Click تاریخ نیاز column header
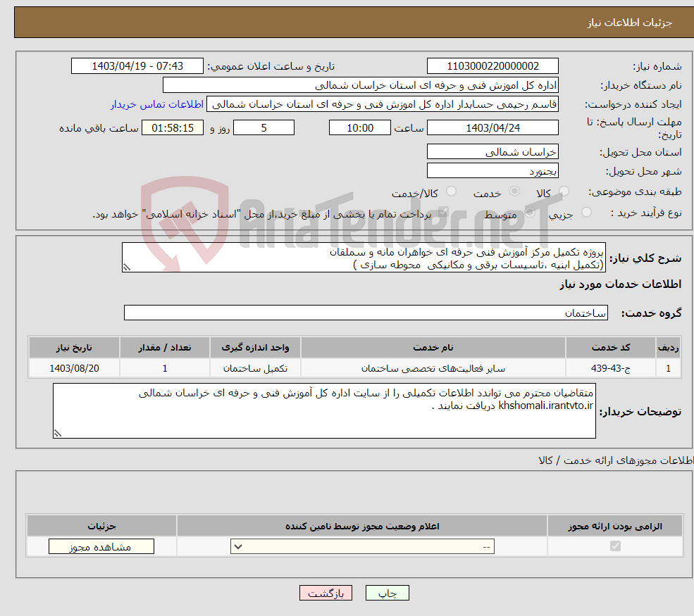This screenshot has width=694, height=616. pyautogui.click(x=75, y=348)
